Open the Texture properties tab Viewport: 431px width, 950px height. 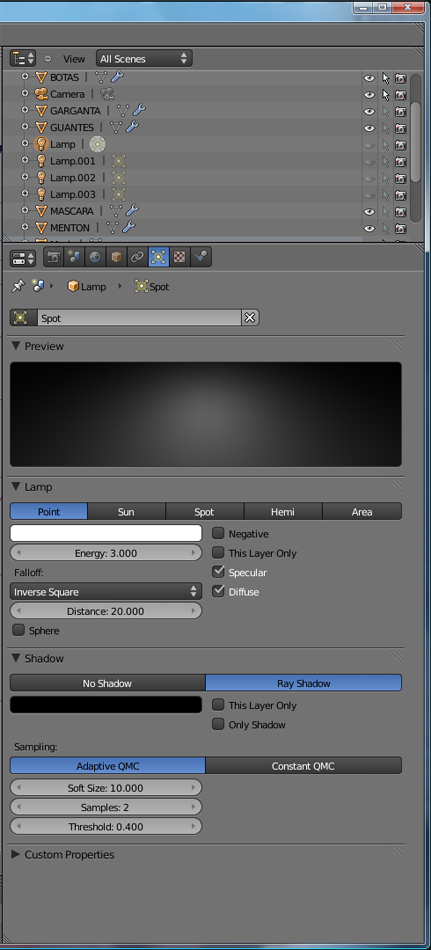click(x=179, y=257)
